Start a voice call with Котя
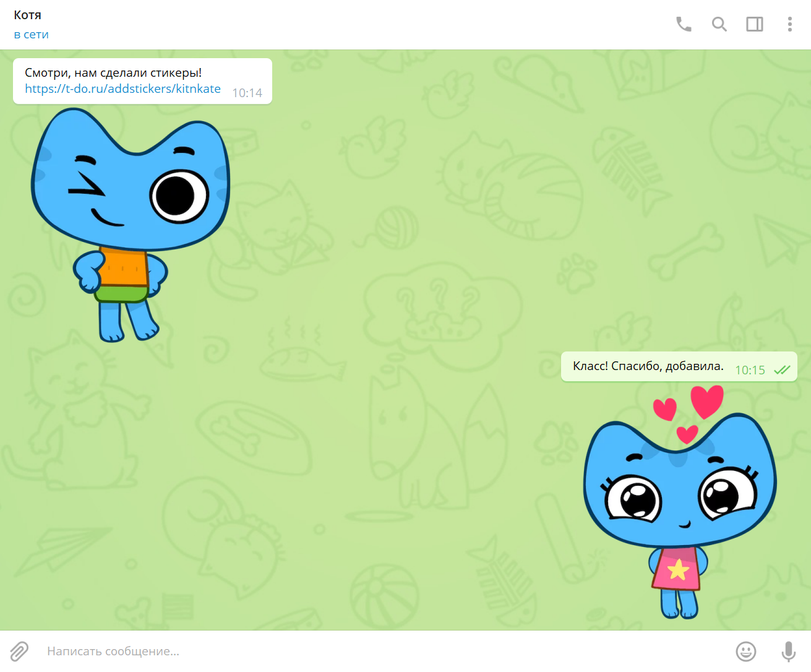811x672 pixels. [x=684, y=24]
